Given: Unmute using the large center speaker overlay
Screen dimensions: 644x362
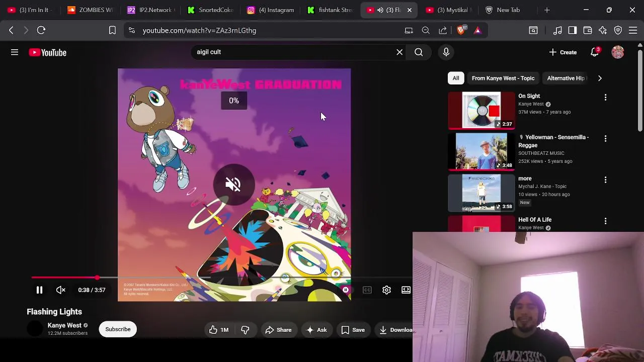Looking at the screenshot, I should (233, 185).
